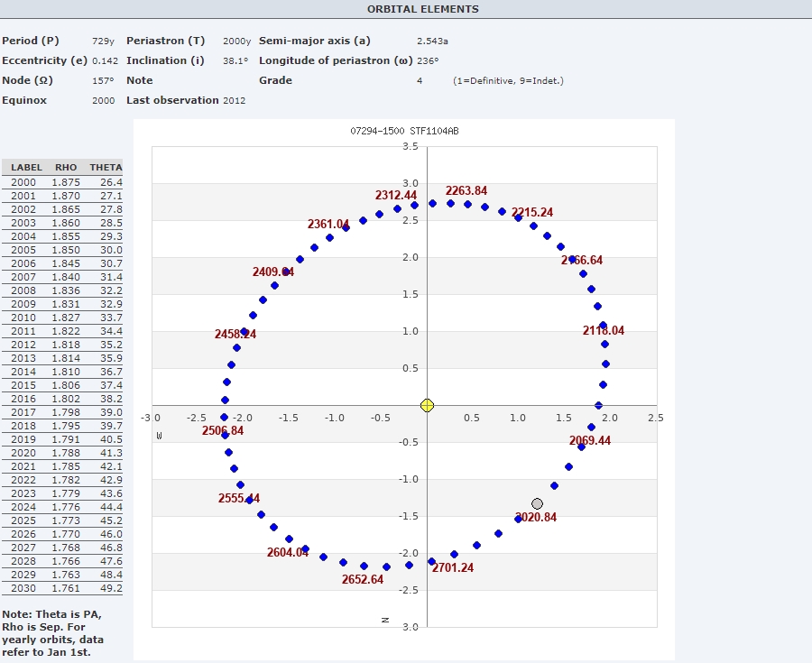Select the 2652.64 orbit point label

pos(363,580)
